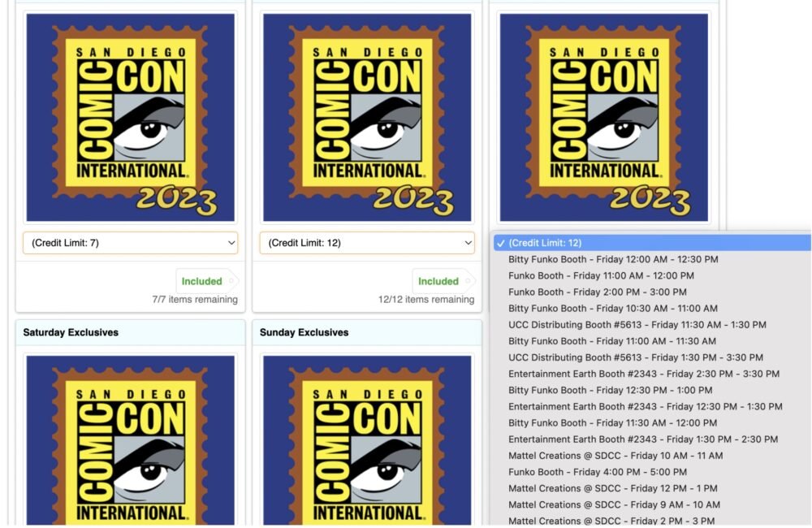Select Funko Booth Friday 11:00 AM - 12:00 PM
The width and height of the screenshot is (812, 528).
[x=601, y=275]
